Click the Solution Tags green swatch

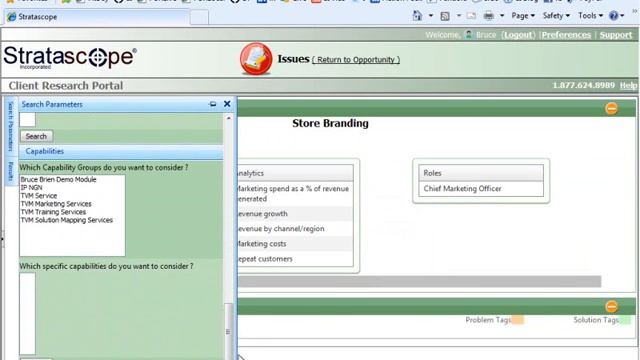point(625,320)
